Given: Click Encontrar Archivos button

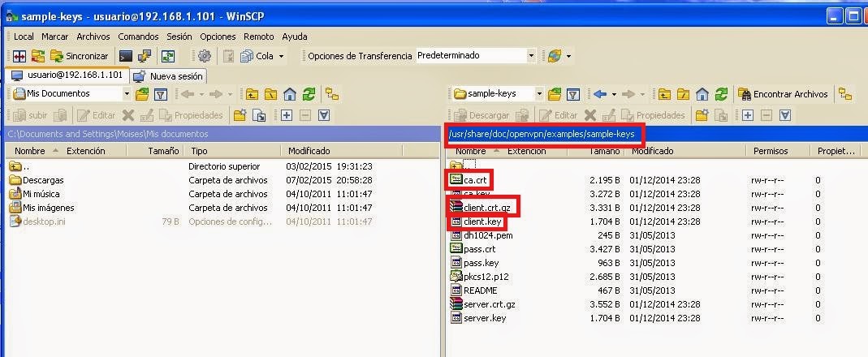Looking at the screenshot, I should tap(784, 94).
